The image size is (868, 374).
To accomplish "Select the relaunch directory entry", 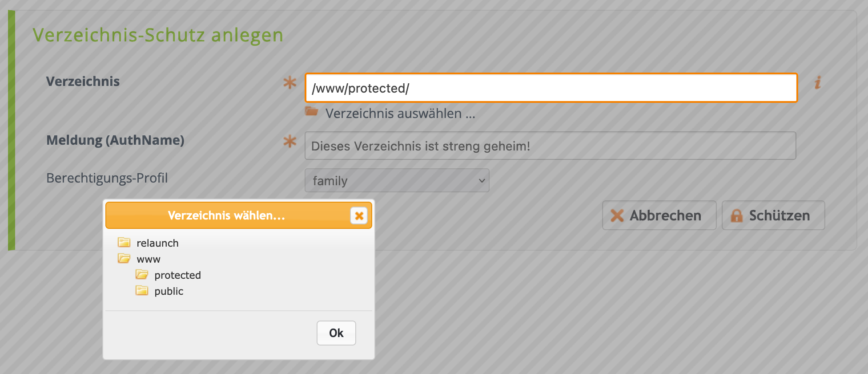I will coord(157,243).
